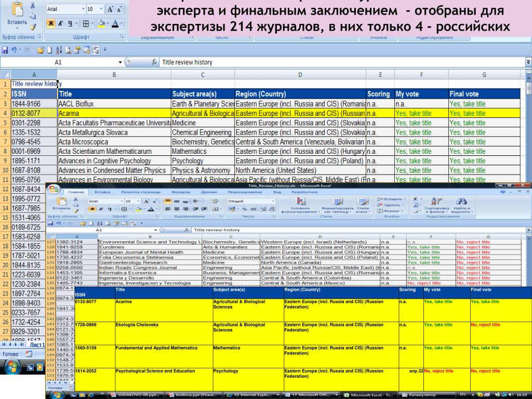Click the Percent Style icon in the front Excel ribbon

click(x=245, y=209)
